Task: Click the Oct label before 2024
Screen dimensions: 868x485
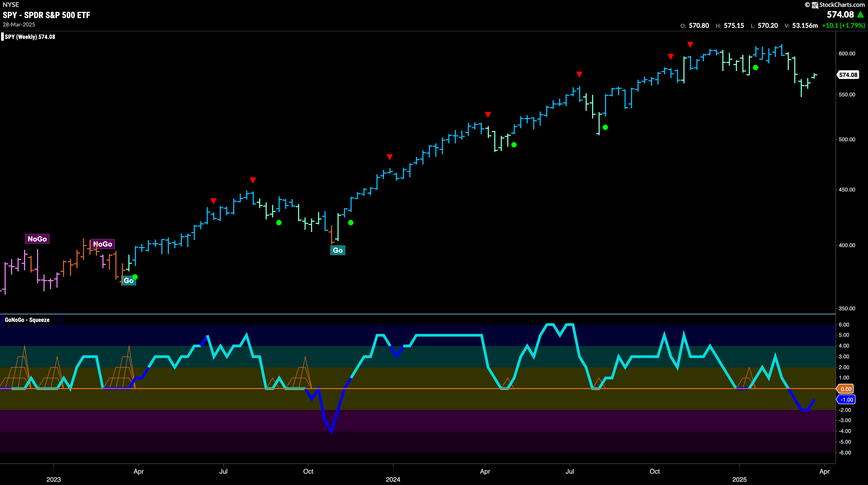Action: [308, 471]
